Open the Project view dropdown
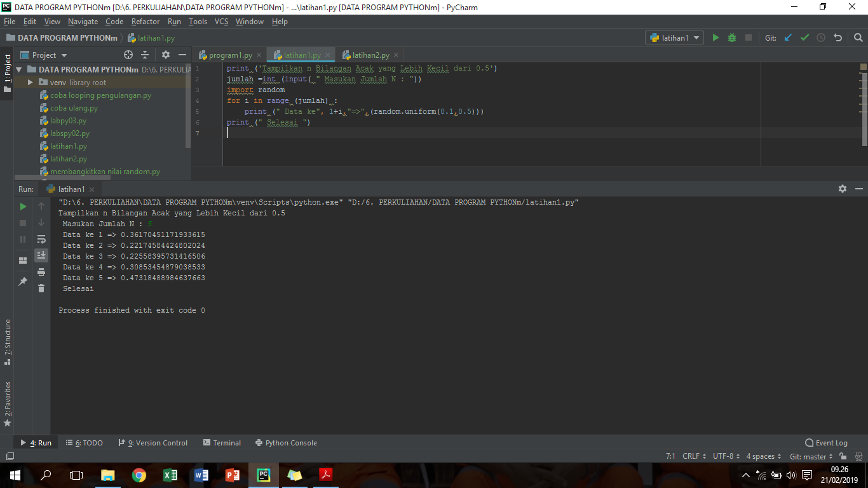 [x=44, y=55]
